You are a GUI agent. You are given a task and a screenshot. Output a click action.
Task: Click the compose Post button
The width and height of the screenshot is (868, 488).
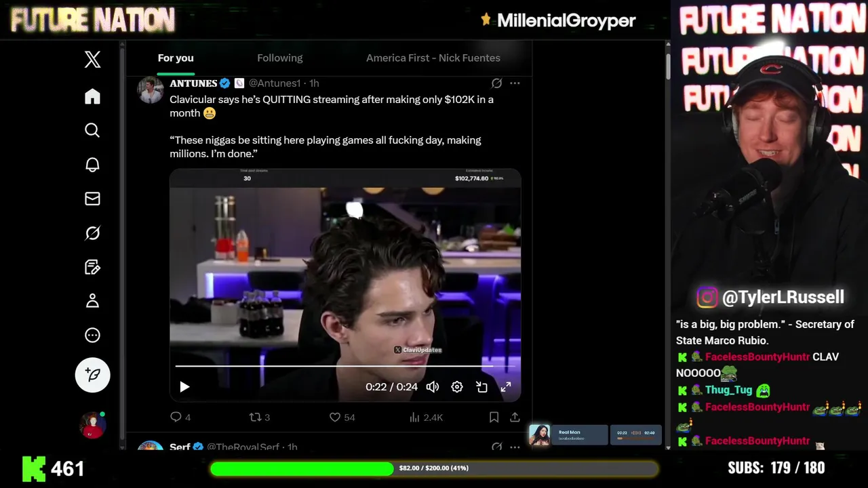[x=93, y=375]
